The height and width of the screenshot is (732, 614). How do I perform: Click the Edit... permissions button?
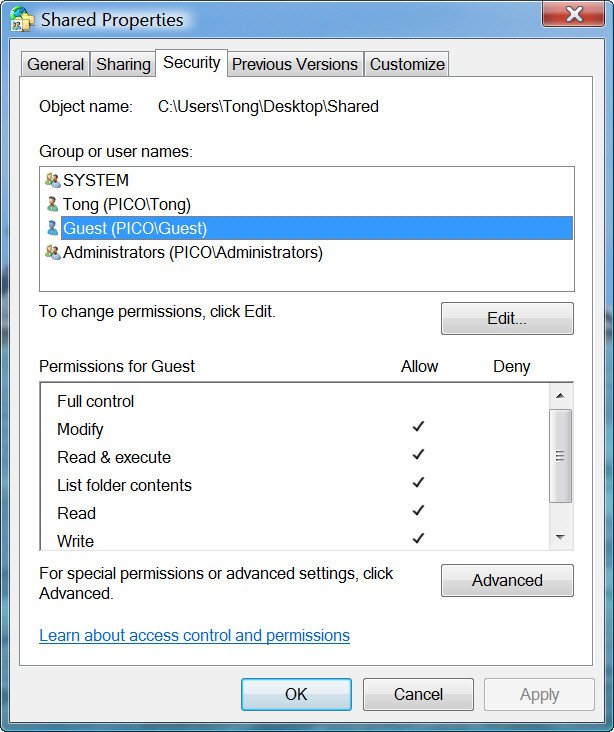tap(507, 319)
